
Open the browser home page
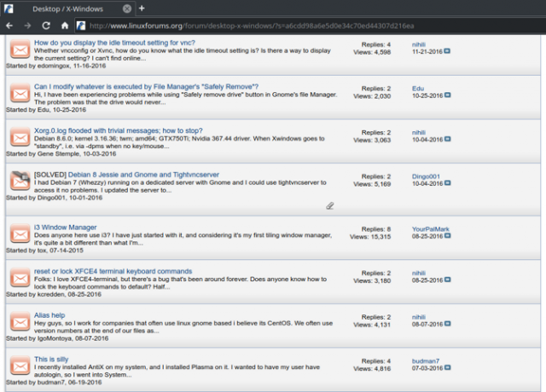pyautogui.click(x=65, y=26)
